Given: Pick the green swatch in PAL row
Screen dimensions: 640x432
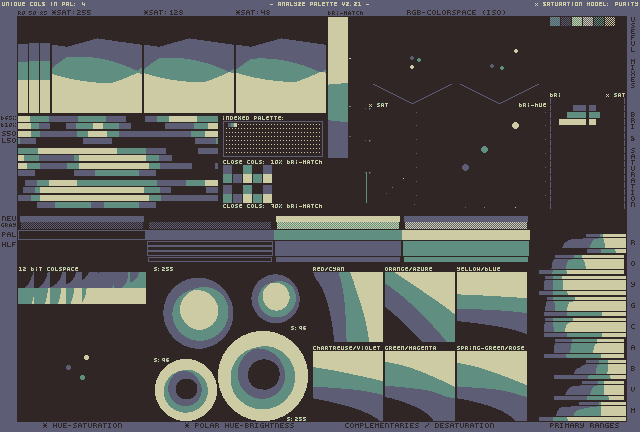Looking at the screenshot, I should tap(338, 235).
